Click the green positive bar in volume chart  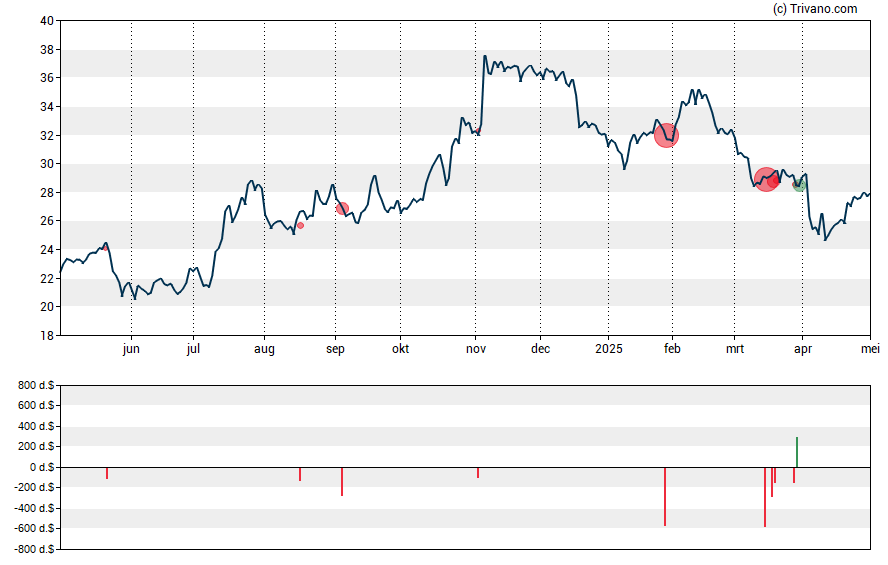pos(797,452)
